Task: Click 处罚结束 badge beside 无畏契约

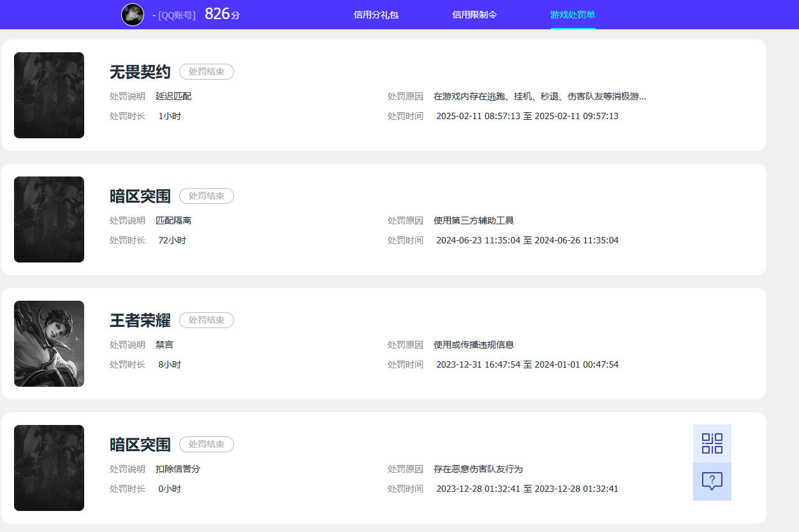Action: 207,72
